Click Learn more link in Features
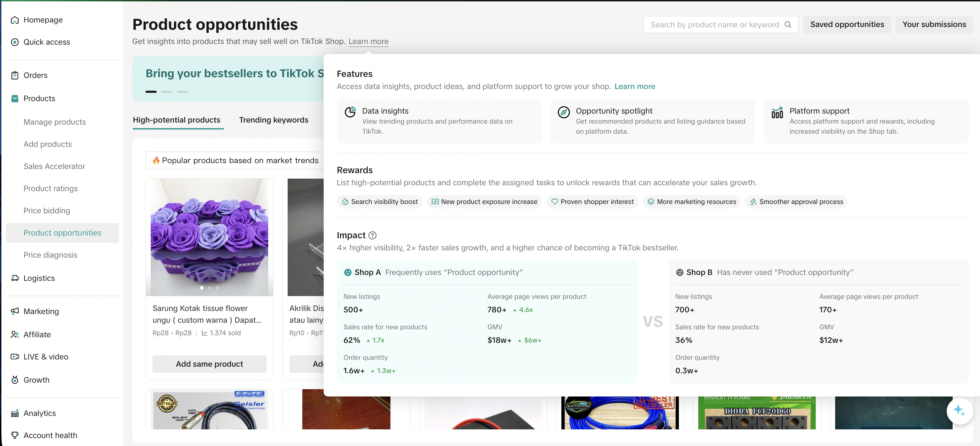The image size is (980, 446). [x=635, y=86]
